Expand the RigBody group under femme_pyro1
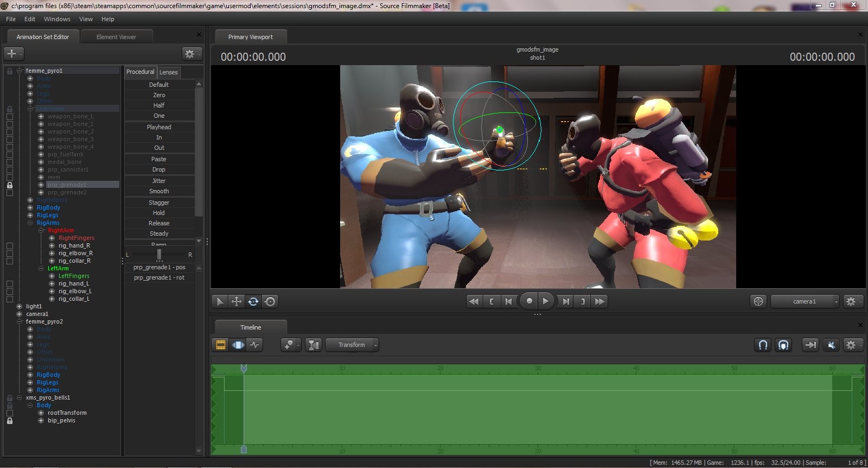The width and height of the screenshot is (868, 468). pos(30,207)
